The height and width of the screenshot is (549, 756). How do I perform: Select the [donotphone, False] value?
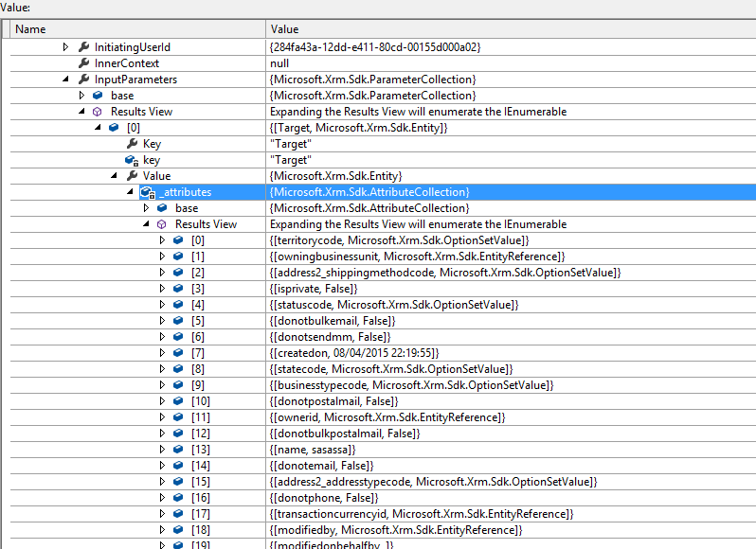tap(324, 498)
